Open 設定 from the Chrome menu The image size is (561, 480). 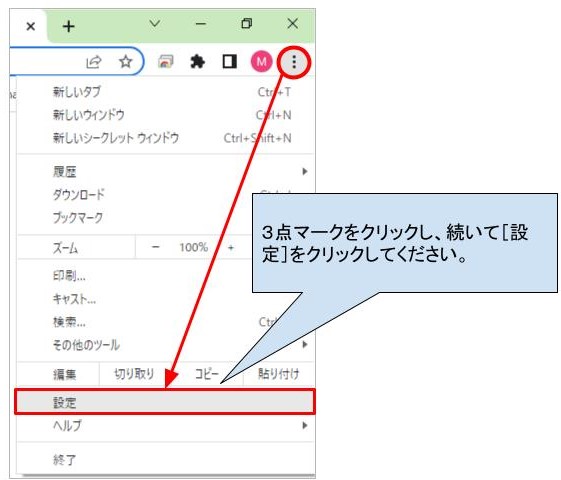pos(165,402)
